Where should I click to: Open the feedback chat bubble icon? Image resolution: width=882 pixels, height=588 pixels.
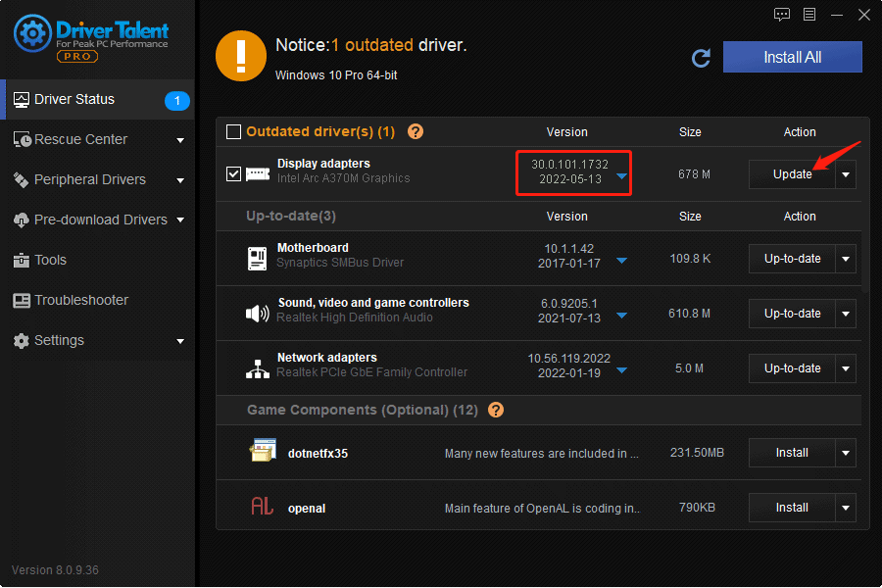pos(782,15)
